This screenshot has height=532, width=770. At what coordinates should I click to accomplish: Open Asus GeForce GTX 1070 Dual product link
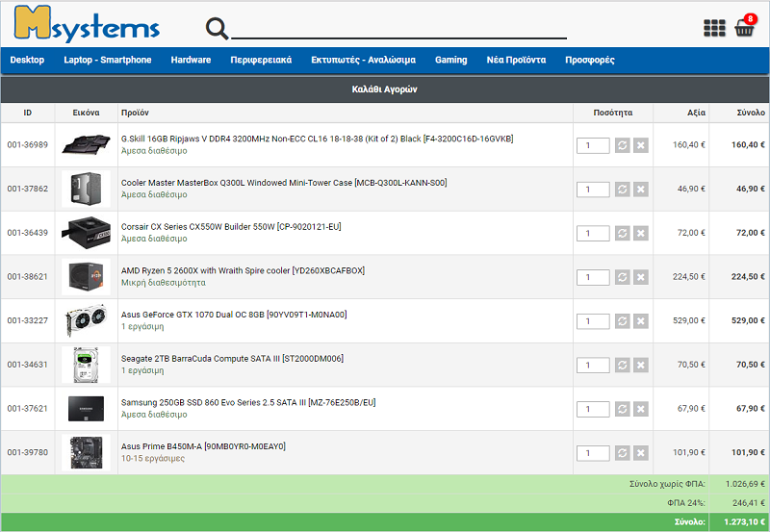click(x=234, y=315)
